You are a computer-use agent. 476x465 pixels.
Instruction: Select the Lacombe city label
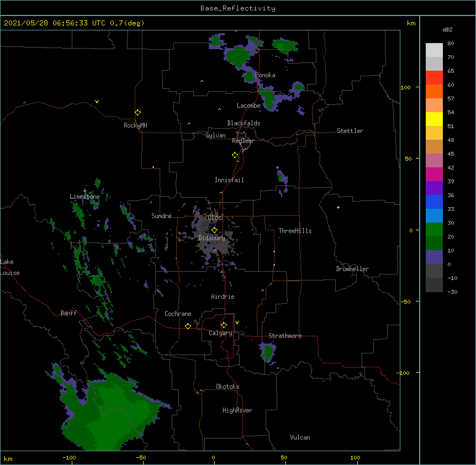[x=248, y=105]
